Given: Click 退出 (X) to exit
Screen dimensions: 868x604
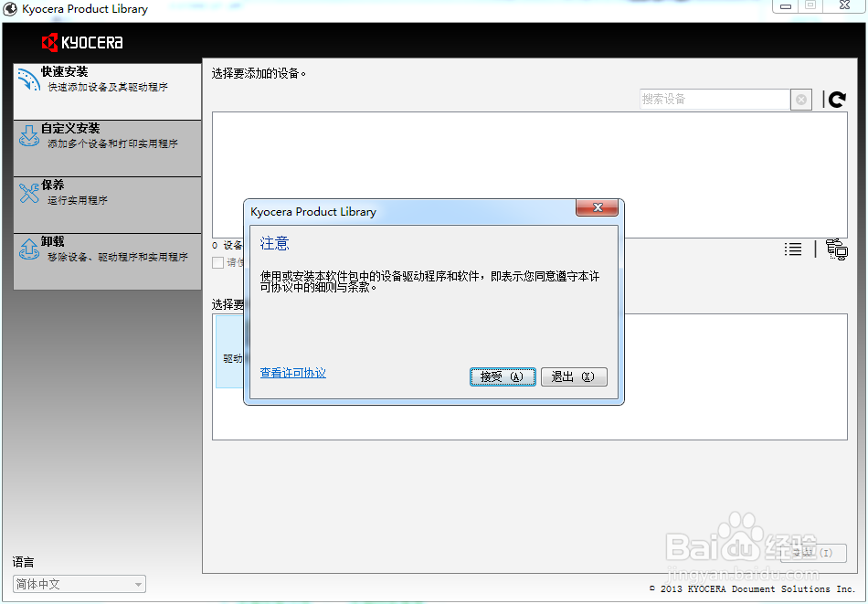Looking at the screenshot, I should [x=574, y=376].
